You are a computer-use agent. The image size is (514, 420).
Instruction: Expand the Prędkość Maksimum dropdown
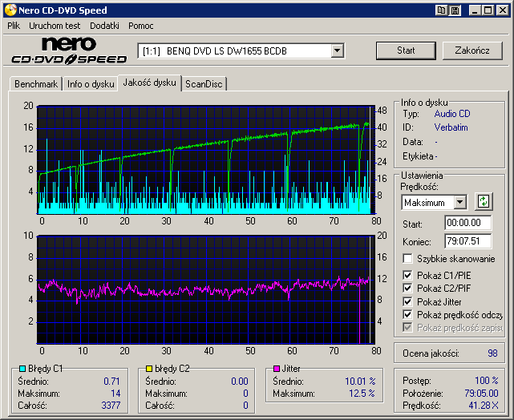click(x=460, y=202)
